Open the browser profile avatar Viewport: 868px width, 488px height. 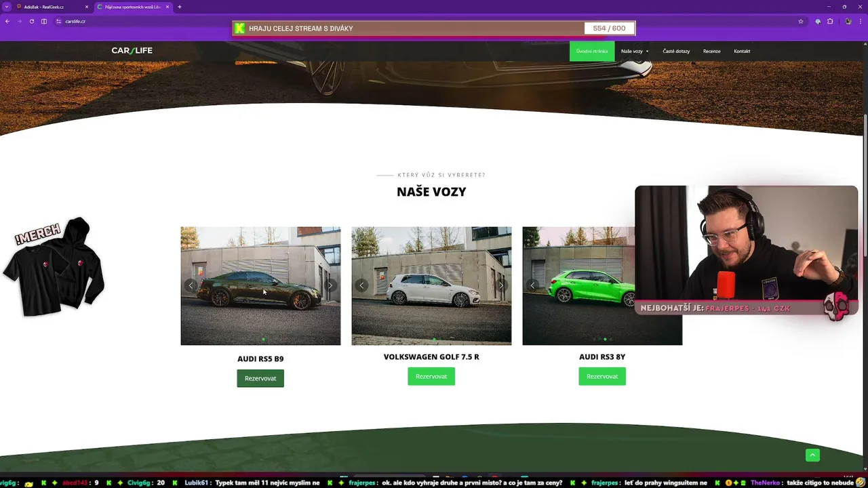pyautogui.click(x=848, y=21)
